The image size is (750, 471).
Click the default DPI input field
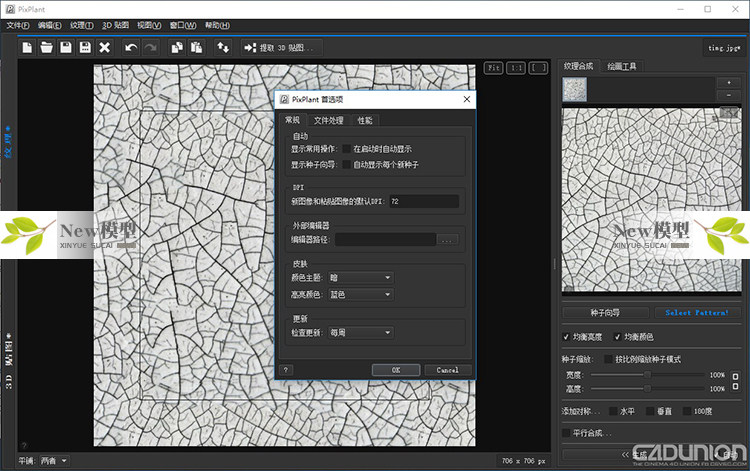point(424,201)
